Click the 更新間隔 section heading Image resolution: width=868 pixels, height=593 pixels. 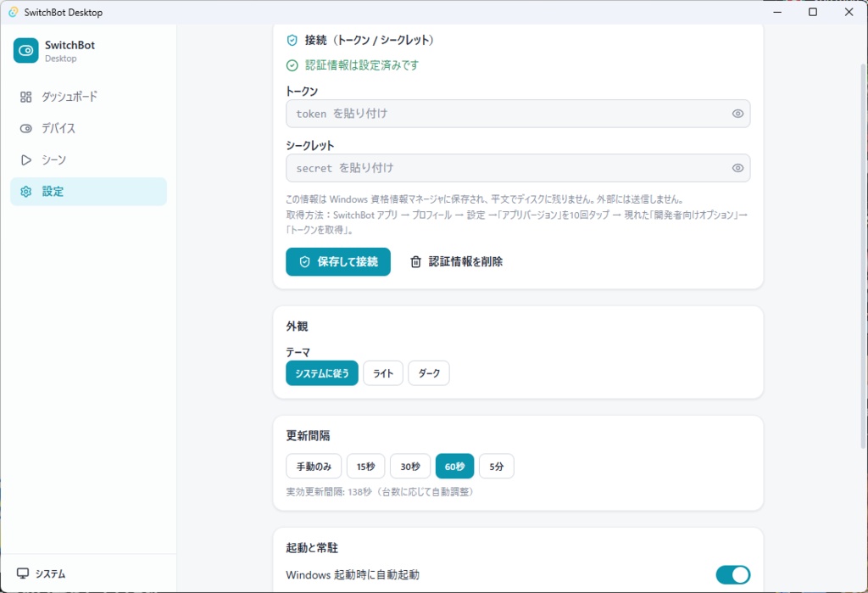[308, 435]
